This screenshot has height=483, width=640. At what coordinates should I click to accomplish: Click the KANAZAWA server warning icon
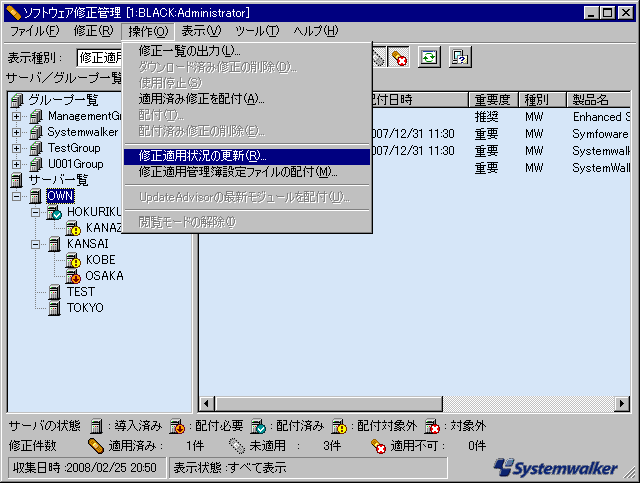pyautogui.click(x=73, y=228)
